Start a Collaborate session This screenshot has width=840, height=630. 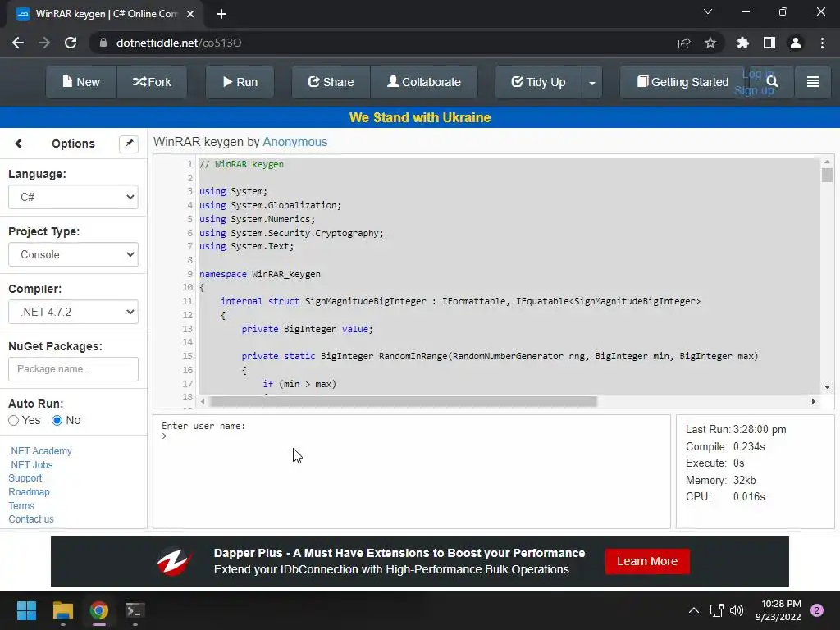(x=424, y=82)
